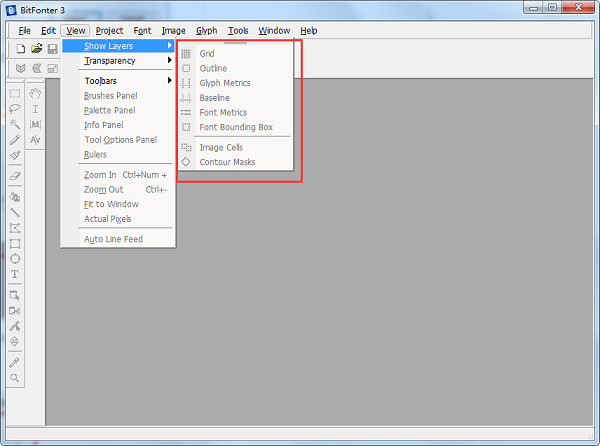Select the Zoom magnifier tool
600x446 pixels.
pos(15,378)
